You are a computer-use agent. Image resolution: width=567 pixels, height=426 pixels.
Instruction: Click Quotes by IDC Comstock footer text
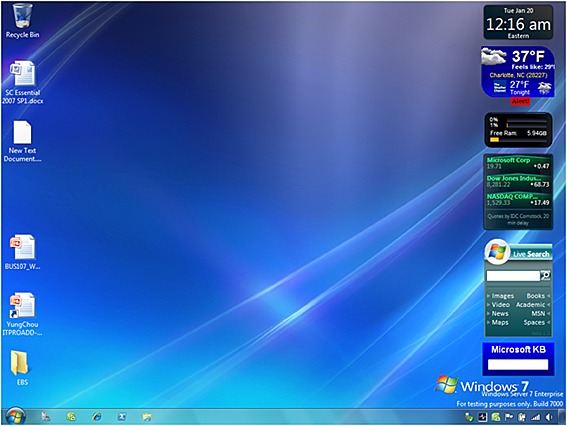click(518, 220)
